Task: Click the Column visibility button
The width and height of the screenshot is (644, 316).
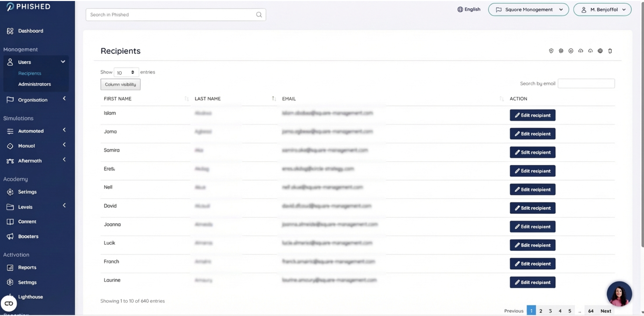Action: [120, 85]
